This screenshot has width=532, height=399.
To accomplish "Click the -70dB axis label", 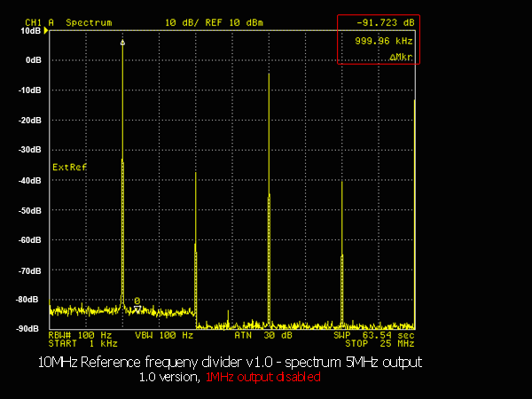I will click(30, 271).
